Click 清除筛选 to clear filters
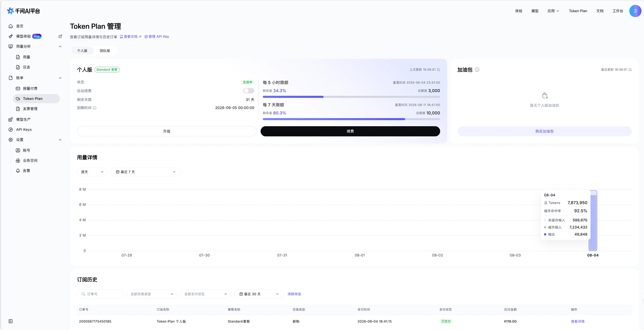Image resolution: width=644 pixels, height=330 pixels. point(294,294)
